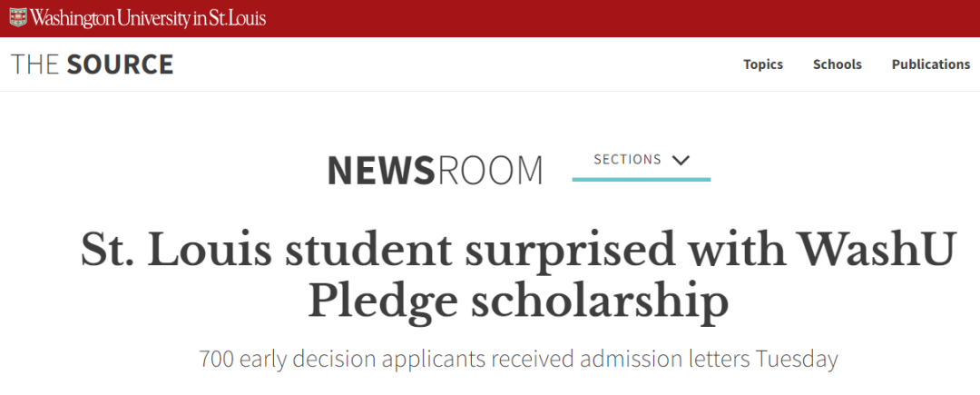The image size is (980, 395).
Task: Click "700" in the article subheading
Action: click(217, 359)
